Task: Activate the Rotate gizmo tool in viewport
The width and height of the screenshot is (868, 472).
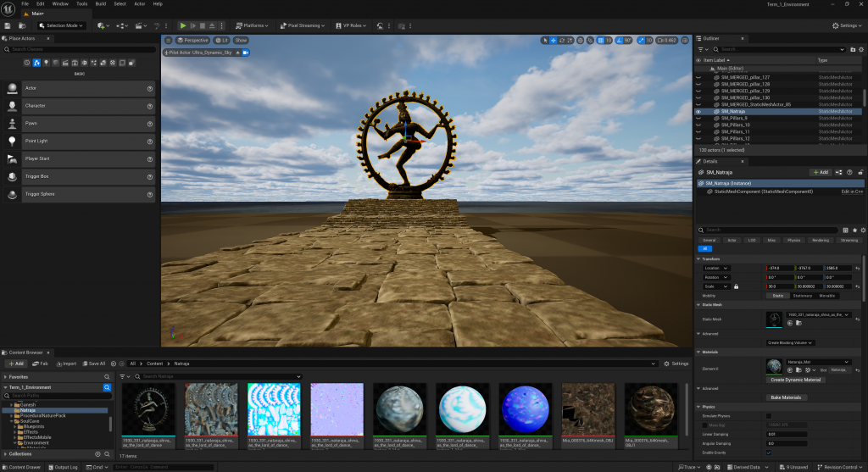Action: (562, 41)
